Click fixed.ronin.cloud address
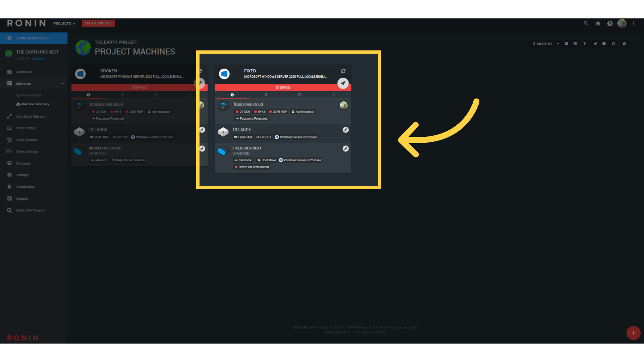The width and height of the screenshot is (644, 362). 248,104
